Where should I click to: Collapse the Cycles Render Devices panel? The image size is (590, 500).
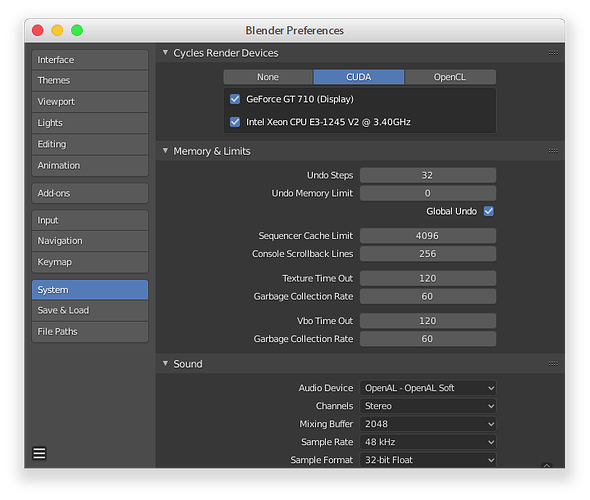[x=165, y=53]
